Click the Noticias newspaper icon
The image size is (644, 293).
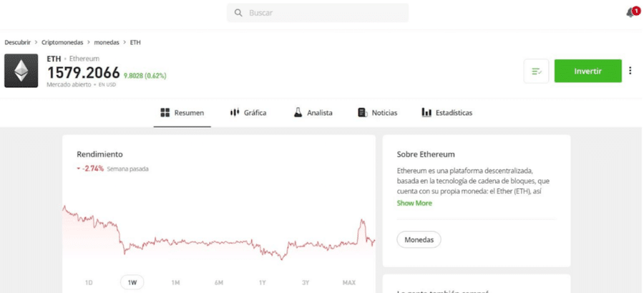click(x=362, y=112)
